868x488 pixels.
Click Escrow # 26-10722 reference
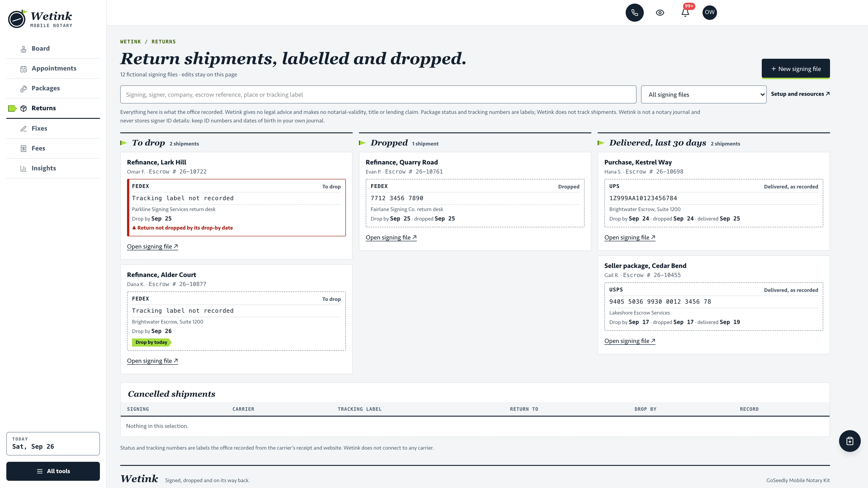coord(178,171)
